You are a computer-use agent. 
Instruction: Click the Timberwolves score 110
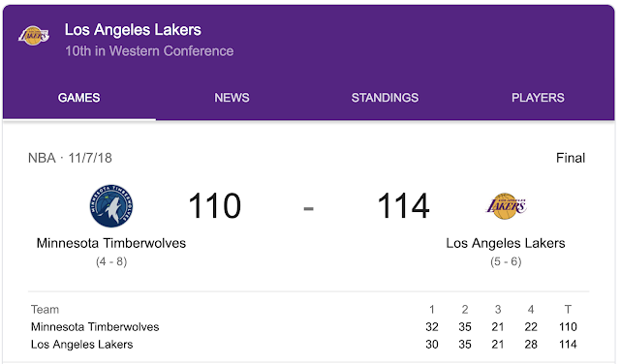click(x=214, y=205)
